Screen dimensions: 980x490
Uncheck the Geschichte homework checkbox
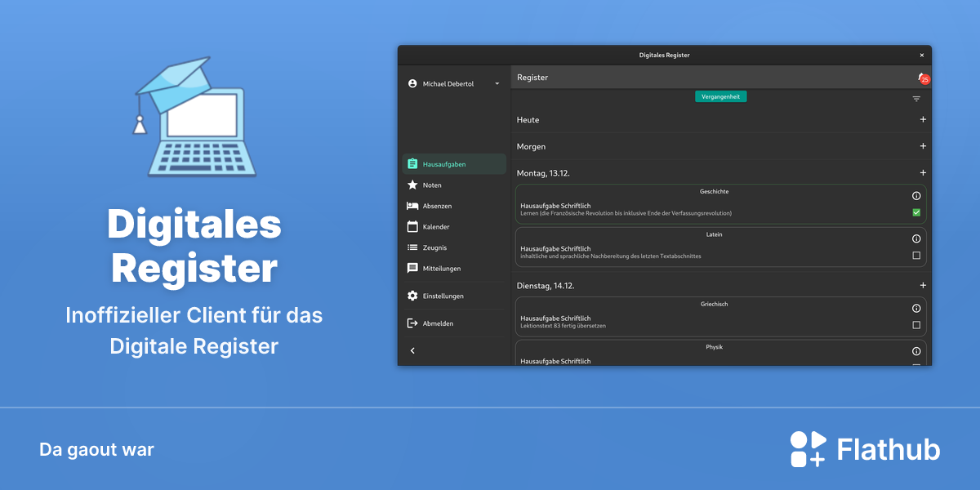tap(916, 212)
